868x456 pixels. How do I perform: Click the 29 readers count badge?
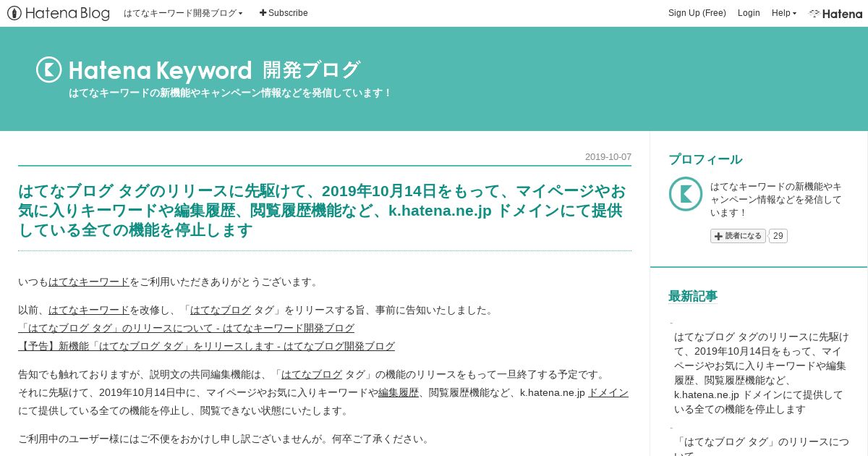coord(778,236)
